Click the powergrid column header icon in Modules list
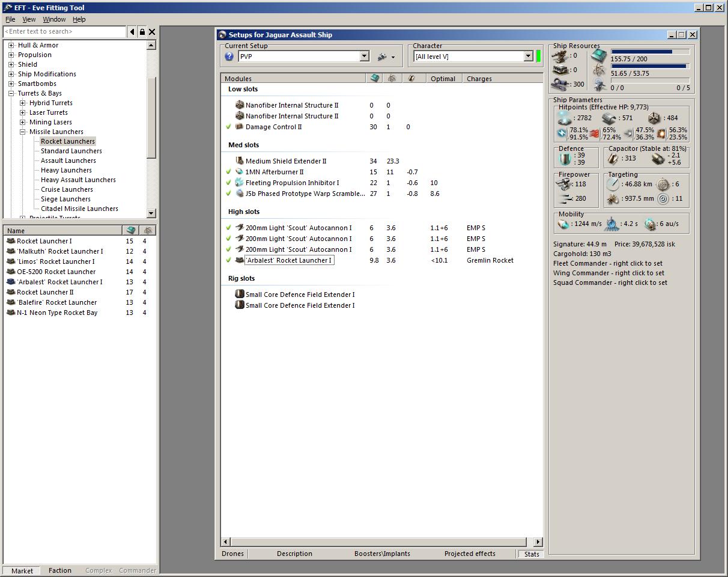 click(x=392, y=78)
